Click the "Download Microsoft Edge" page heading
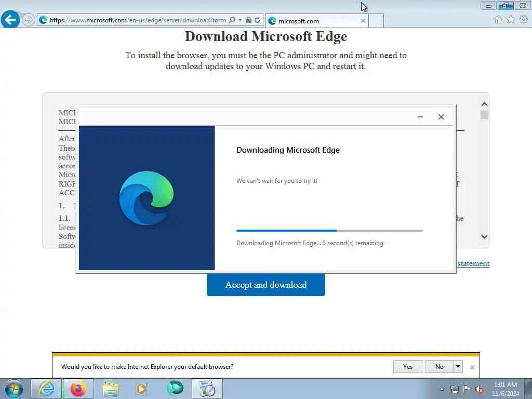 (266, 36)
